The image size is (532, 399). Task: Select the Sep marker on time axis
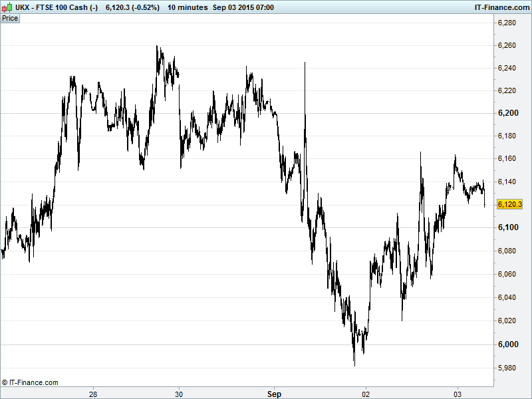click(x=273, y=394)
